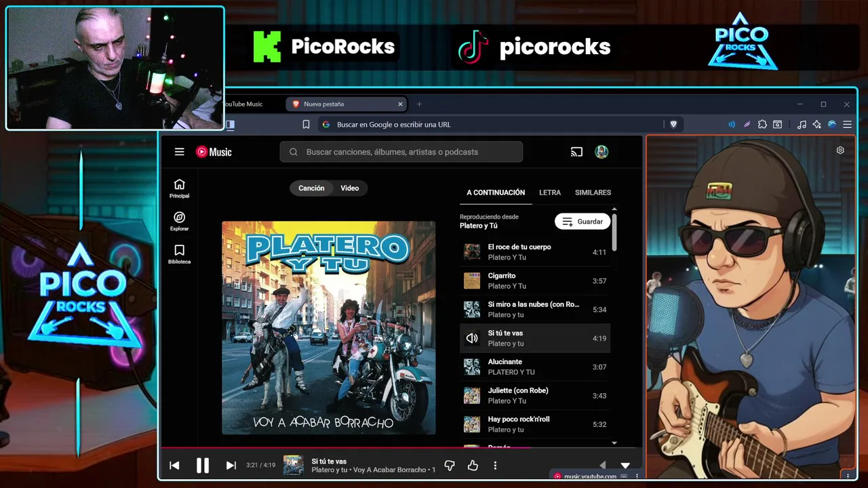Play Si miro a las nubes
The height and width of the screenshot is (488, 868).
pos(535,309)
